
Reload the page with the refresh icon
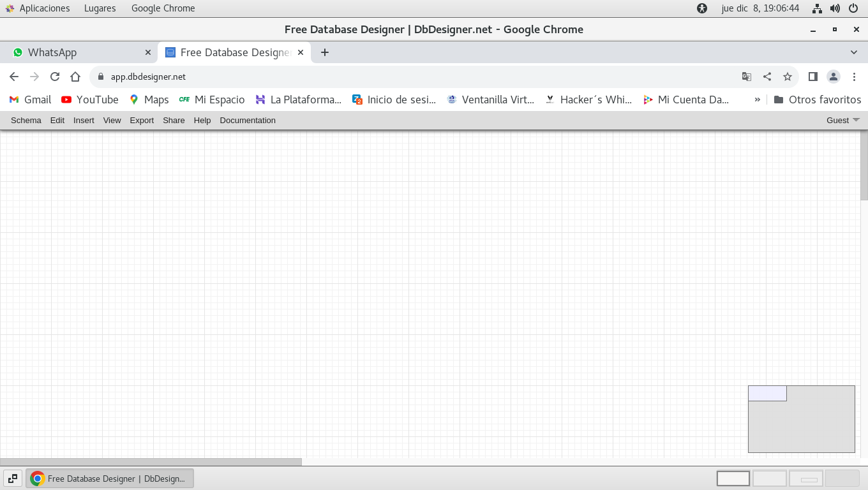pyautogui.click(x=55, y=77)
